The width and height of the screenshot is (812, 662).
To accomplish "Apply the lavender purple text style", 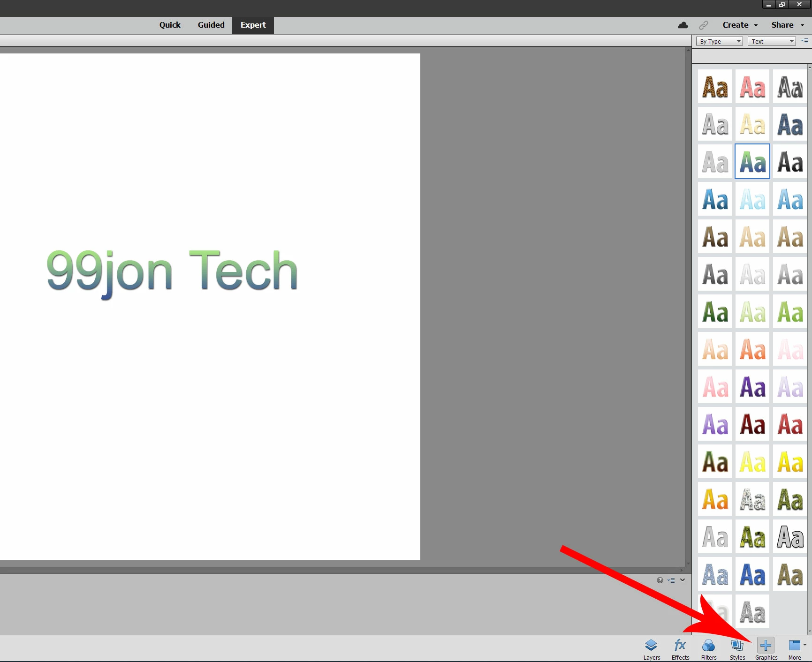I will tap(715, 424).
